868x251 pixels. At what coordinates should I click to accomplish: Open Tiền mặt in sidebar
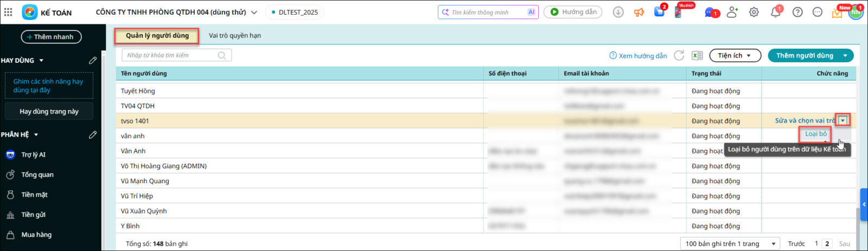34,195
